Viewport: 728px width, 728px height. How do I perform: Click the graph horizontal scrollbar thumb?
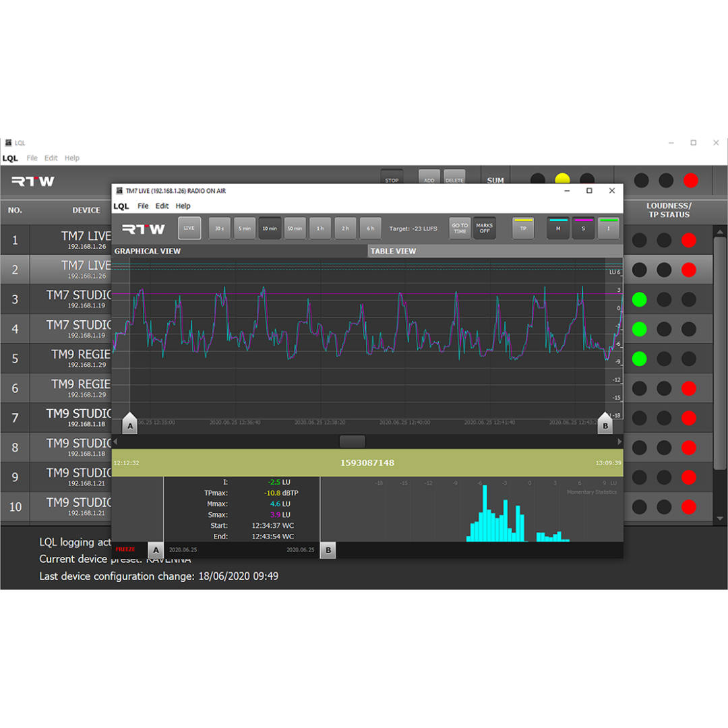(x=352, y=442)
